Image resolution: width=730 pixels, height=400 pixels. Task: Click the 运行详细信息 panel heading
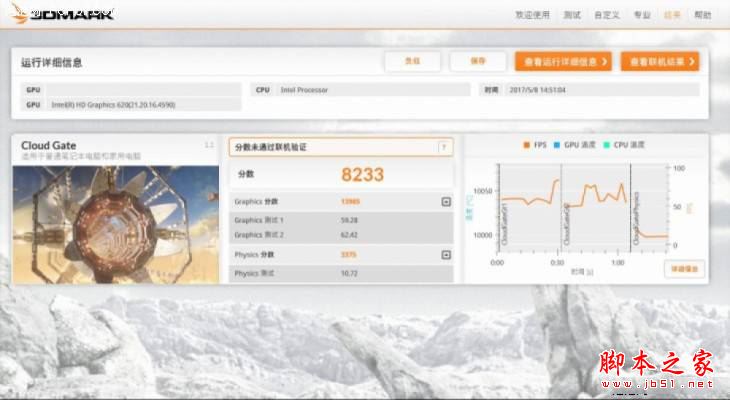point(52,62)
